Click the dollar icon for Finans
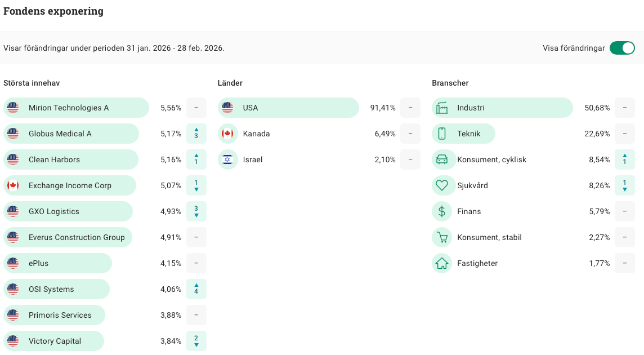 [x=442, y=211]
